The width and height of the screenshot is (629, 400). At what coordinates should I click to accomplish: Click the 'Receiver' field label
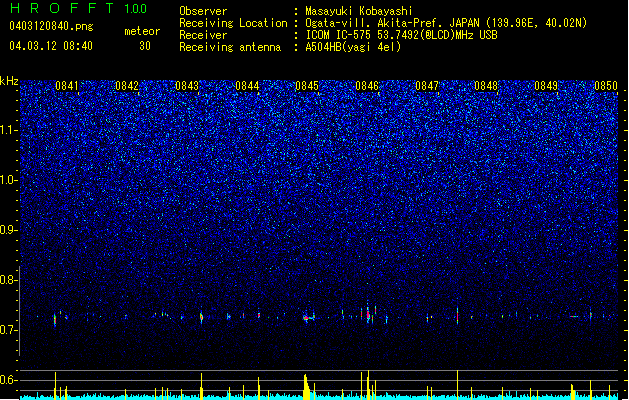[x=203, y=35]
